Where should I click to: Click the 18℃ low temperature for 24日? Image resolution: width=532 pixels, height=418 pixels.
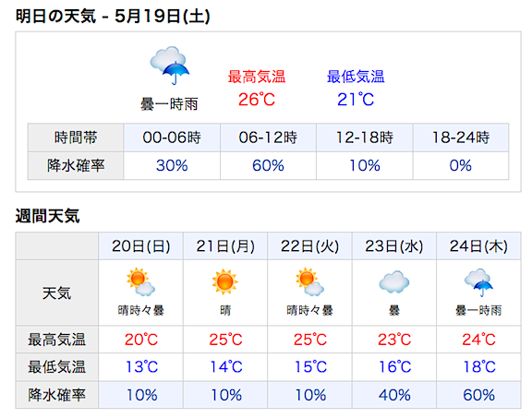pyautogui.click(x=479, y=367)
